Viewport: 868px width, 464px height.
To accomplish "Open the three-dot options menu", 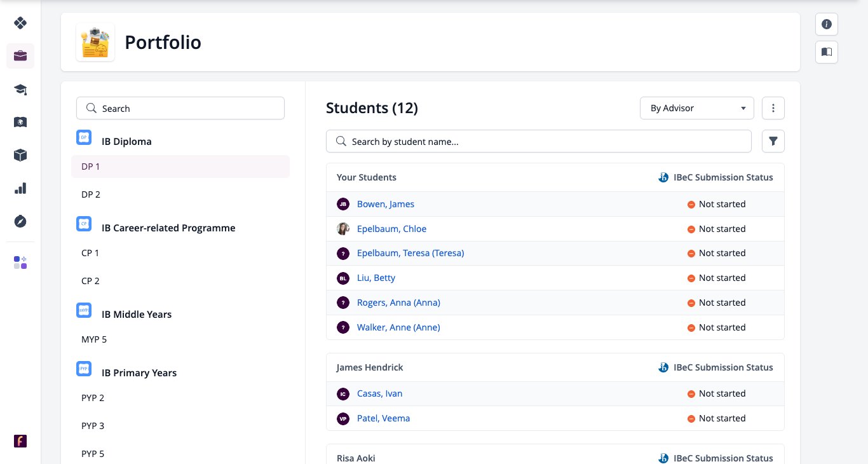I will 773,108.
